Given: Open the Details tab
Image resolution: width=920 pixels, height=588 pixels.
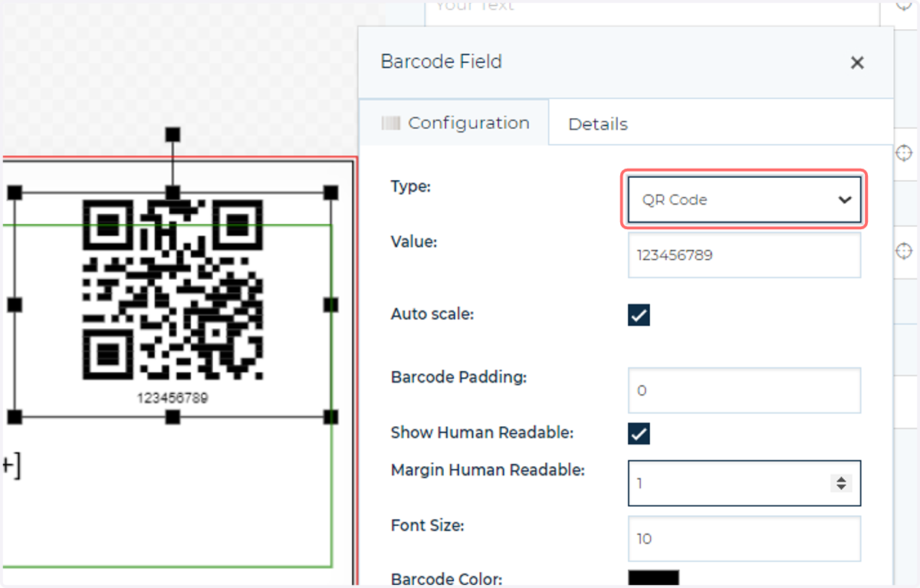Looking at the screenshot, I should (x=598, y=123).
